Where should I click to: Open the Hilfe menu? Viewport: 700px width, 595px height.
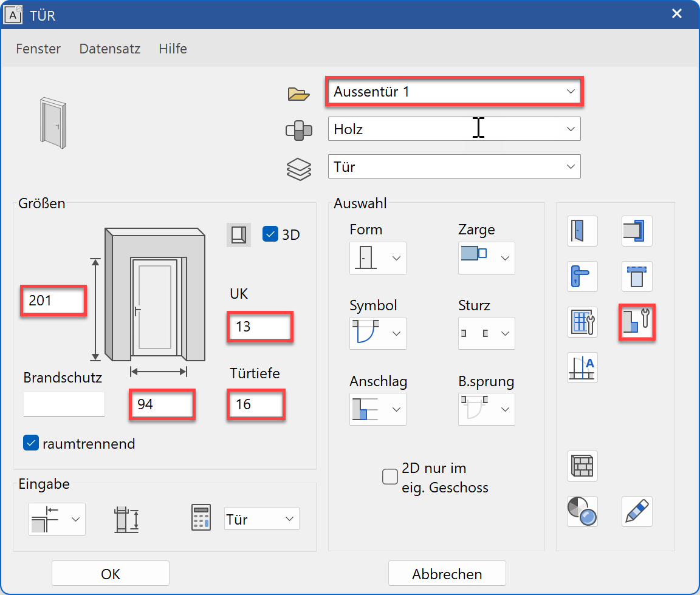tap(173, 49)
